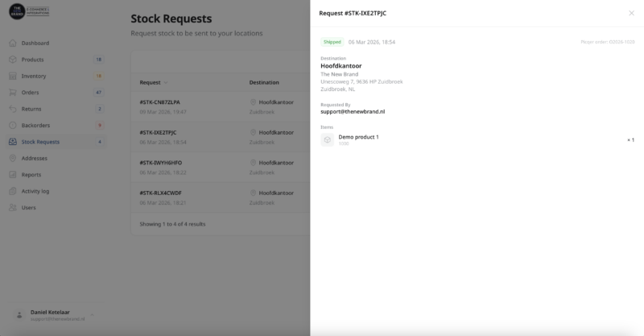The width and height of the screenshot is (644, 336).
Task: Click location pin in #STK-IWYH6HFO row
Action: tap(253, 163)
